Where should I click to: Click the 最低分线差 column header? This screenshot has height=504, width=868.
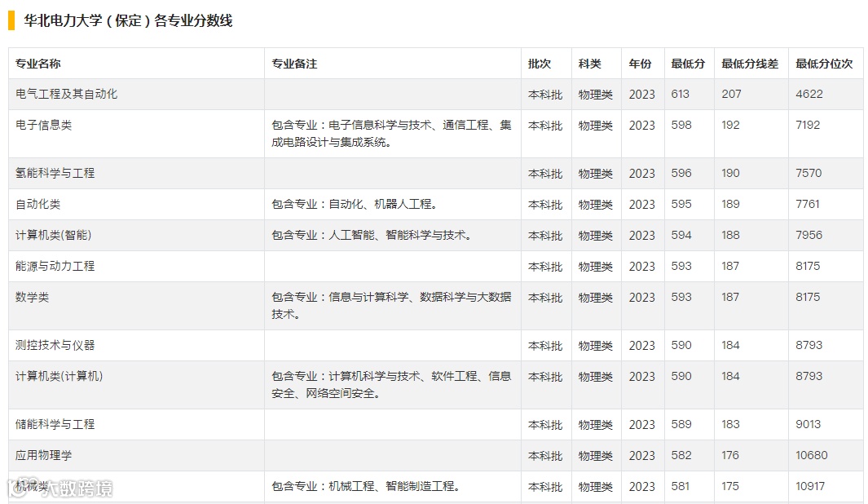coord(750,64)
